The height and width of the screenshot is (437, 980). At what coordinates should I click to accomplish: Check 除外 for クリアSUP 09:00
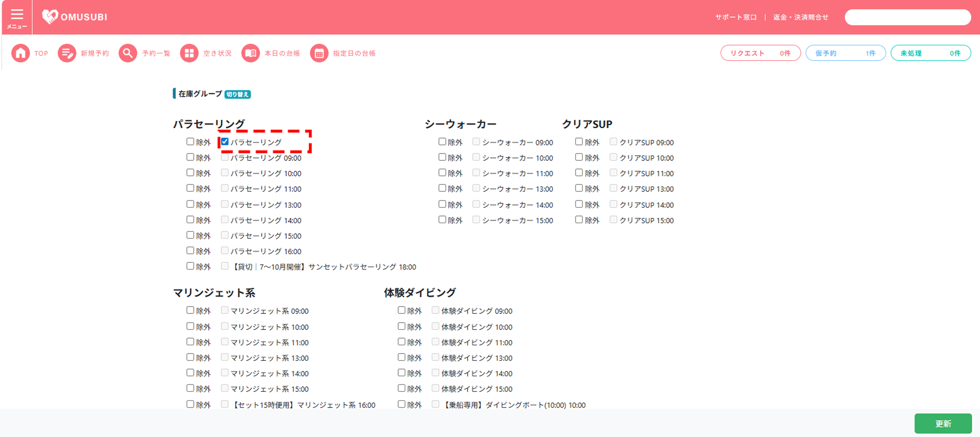pyautogui.click(x=579, y=142)
